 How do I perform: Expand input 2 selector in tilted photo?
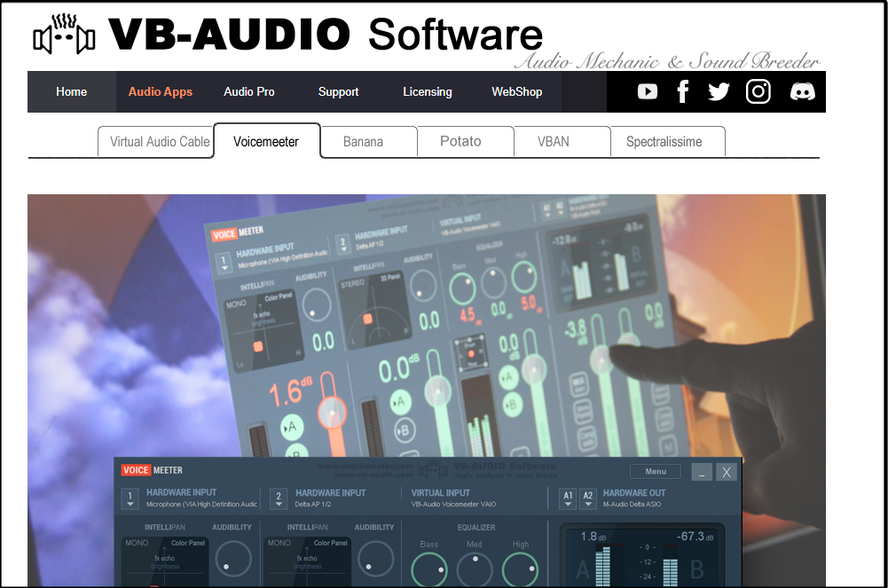pos(342,244)
